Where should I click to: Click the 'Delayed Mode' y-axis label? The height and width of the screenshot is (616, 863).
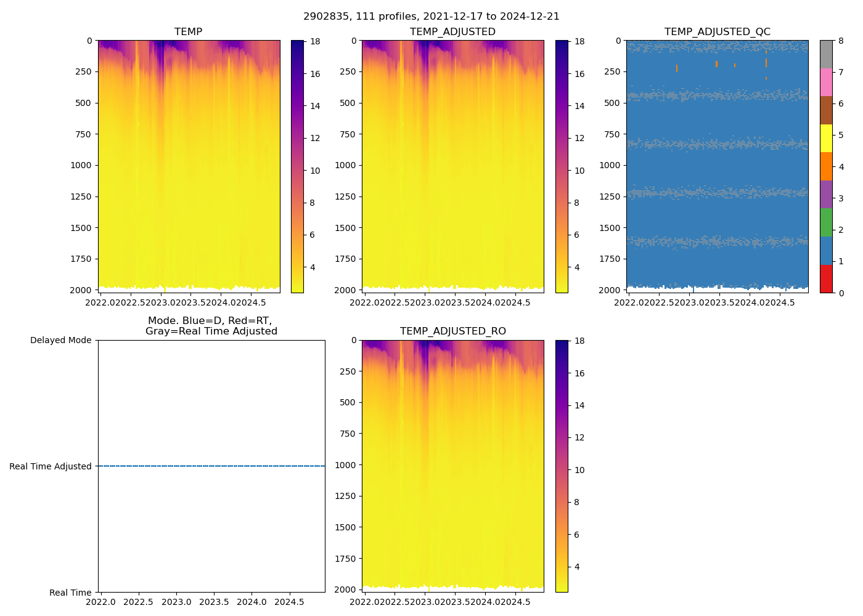60,341
